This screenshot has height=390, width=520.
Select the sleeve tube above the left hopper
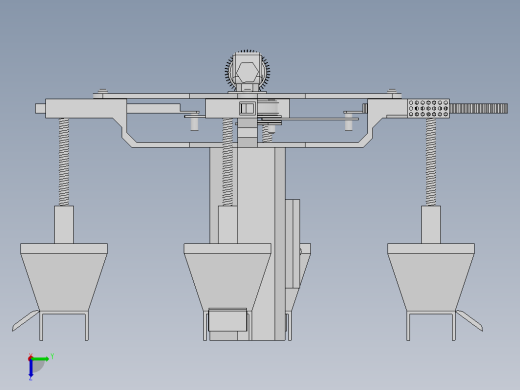click(64, 224)
